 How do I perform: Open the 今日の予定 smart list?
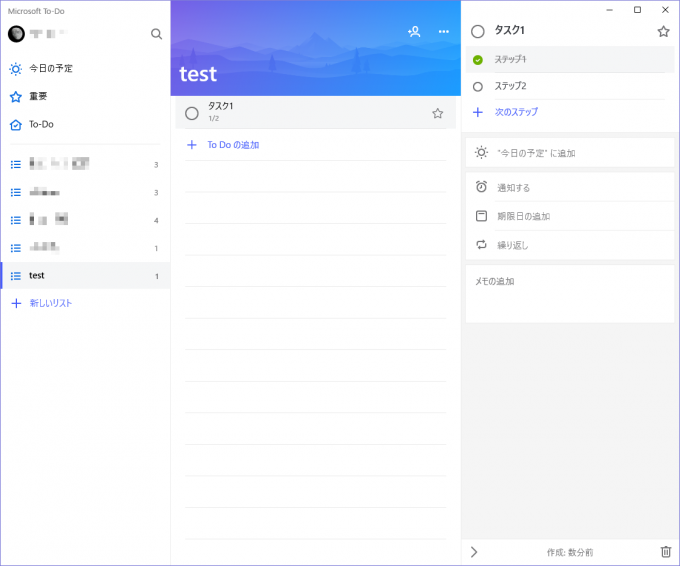(85, 69)
